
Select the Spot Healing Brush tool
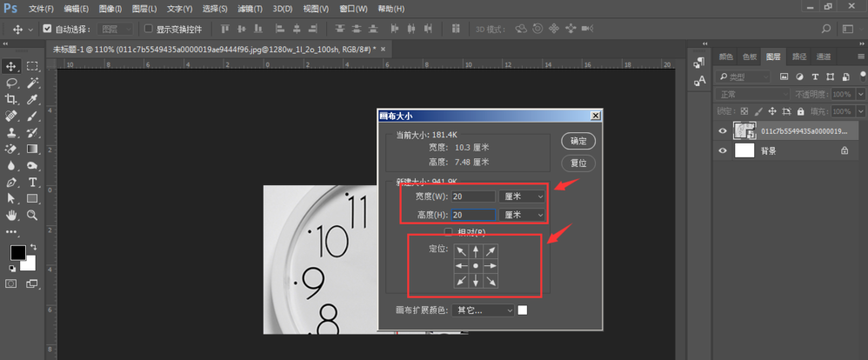[x=10, y=116]
